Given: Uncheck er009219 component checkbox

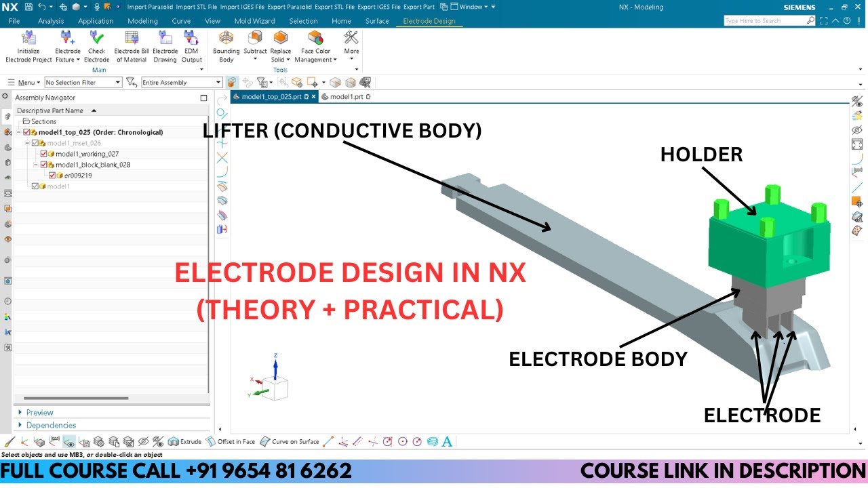Looking at the screenshot, I should click(52, 176).
